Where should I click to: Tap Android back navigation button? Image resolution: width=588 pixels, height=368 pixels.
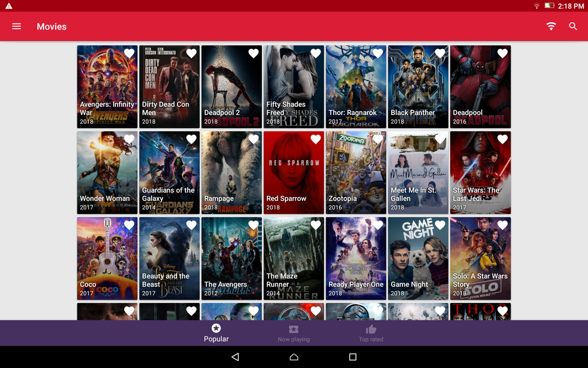pyautogui.click(x=235, y=356)
